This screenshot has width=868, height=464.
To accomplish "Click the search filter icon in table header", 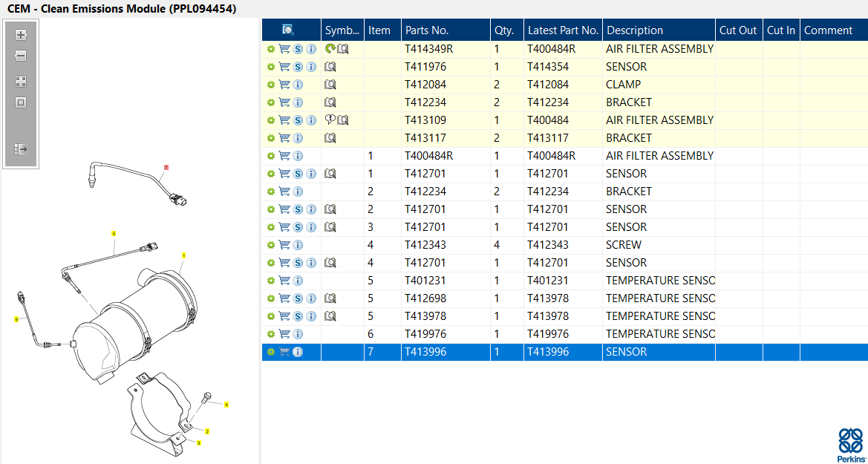I will pos(288,30).
